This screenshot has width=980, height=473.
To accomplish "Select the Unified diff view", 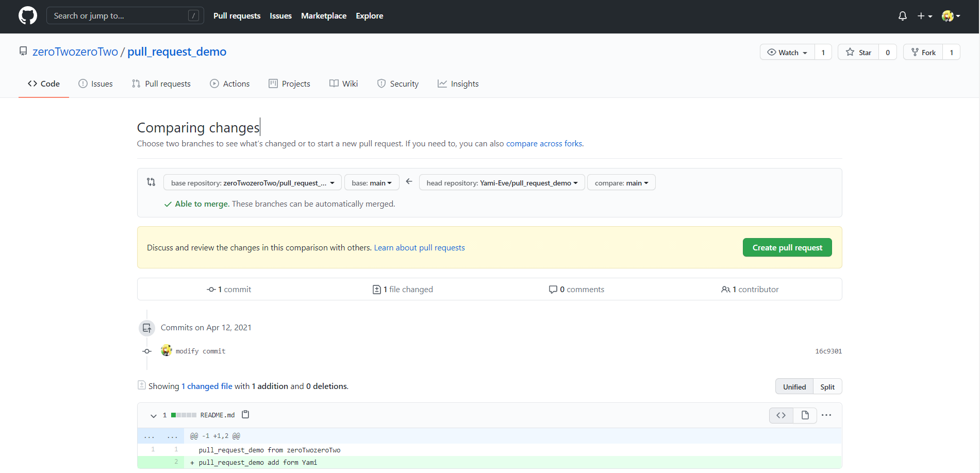I will click(794, 386).
